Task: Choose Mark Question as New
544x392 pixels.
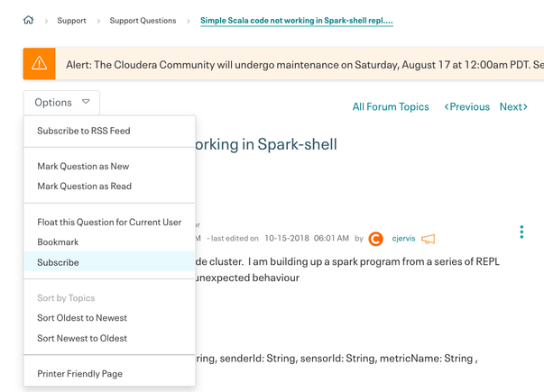Action: (83, 166)
